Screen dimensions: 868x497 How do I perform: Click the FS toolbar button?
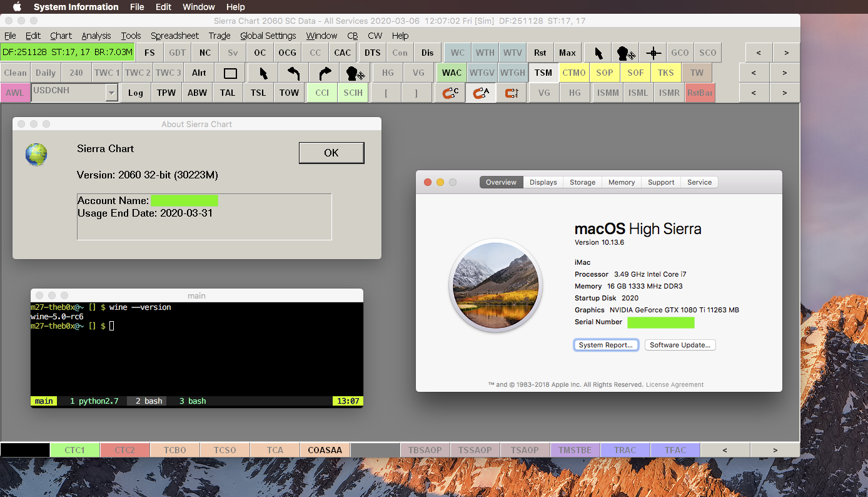point(149,53)
